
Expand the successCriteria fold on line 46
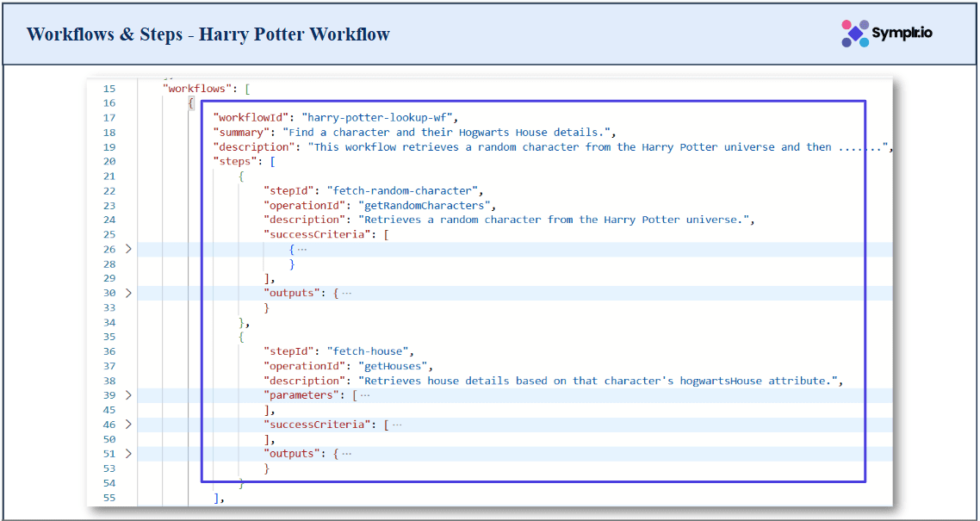click(x=129, y=425)
